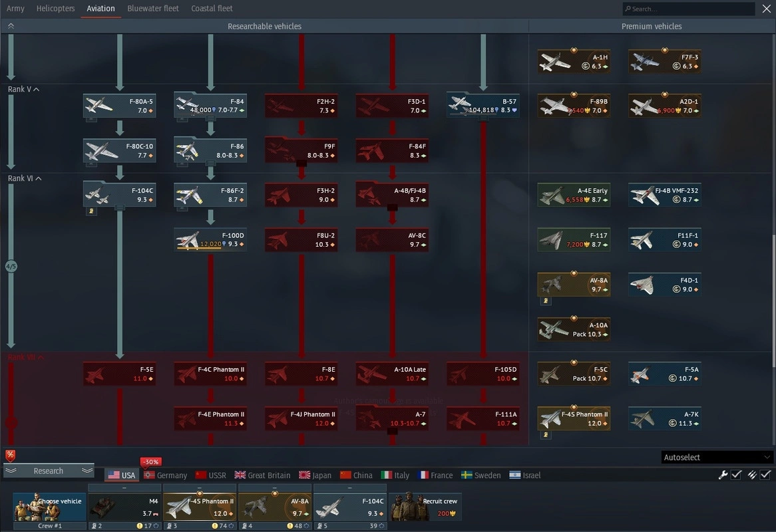Open the Bluewater fleet tab

(153, 9)
